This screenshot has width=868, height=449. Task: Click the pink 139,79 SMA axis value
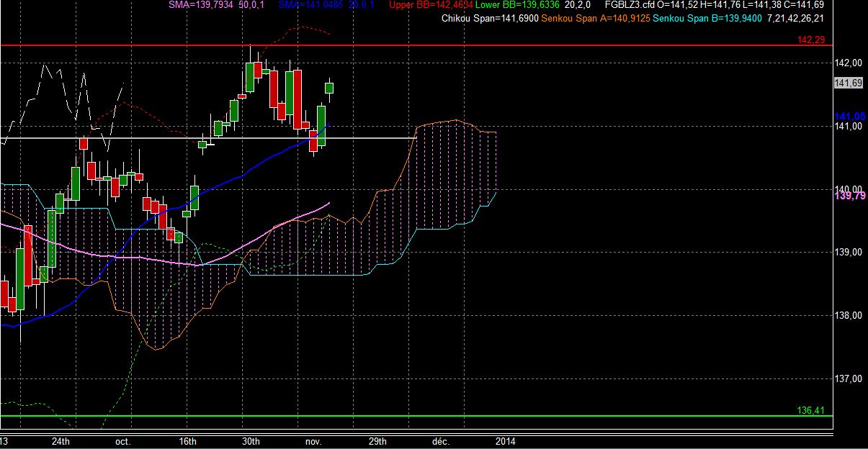pyautogui.click(x=849, y=195)
